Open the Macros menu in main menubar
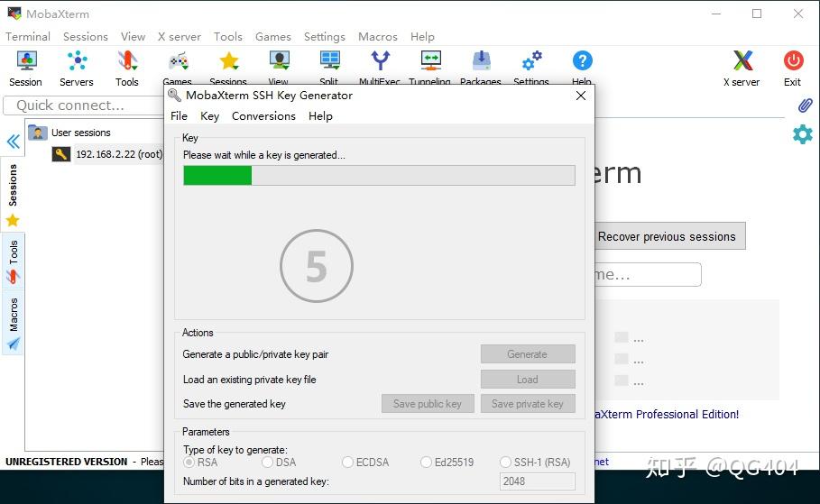The width and height of the screenshot is (820, 504). (x=377, y=37)
